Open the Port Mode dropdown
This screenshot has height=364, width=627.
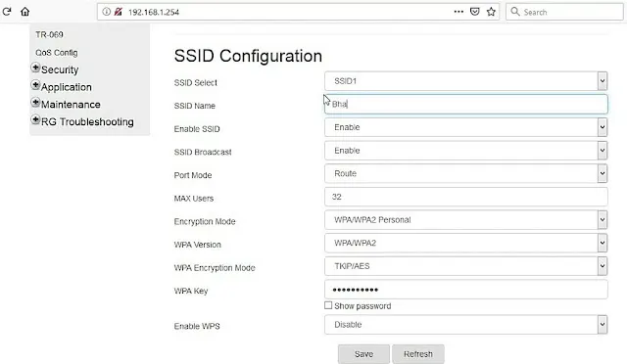466,174
